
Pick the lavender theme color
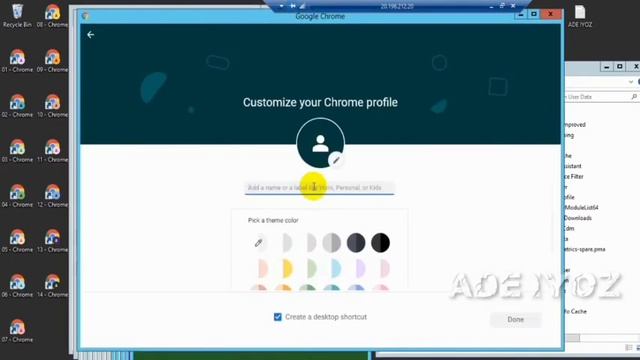coord(356,268)
